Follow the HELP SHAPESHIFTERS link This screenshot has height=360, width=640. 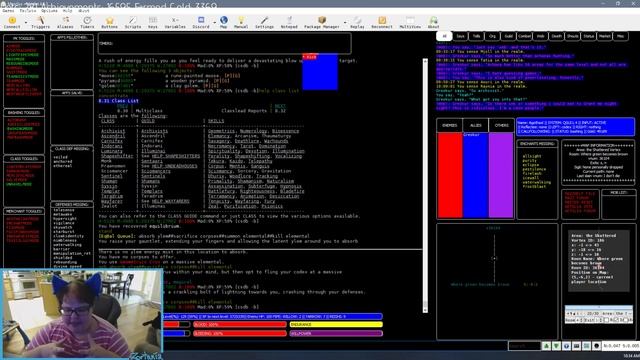tap(176, 156)
